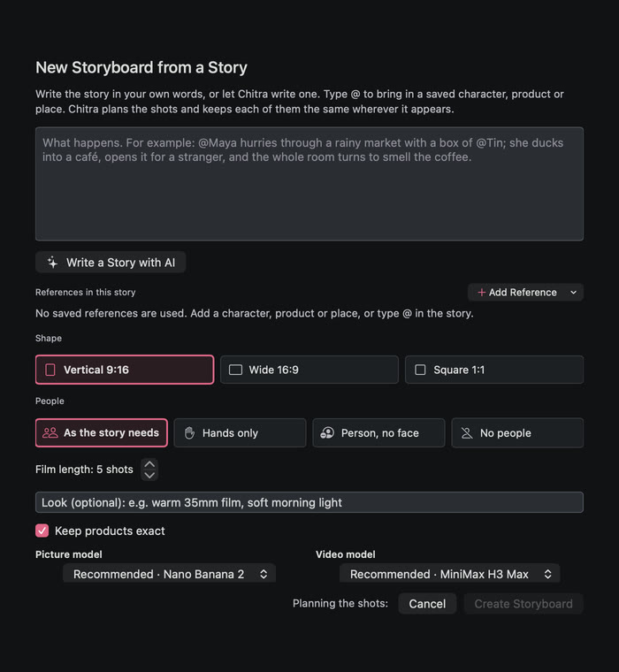Uncheck the Keep products exact checkbox
This screenshot has width=619, height=672.
(42, 531)
